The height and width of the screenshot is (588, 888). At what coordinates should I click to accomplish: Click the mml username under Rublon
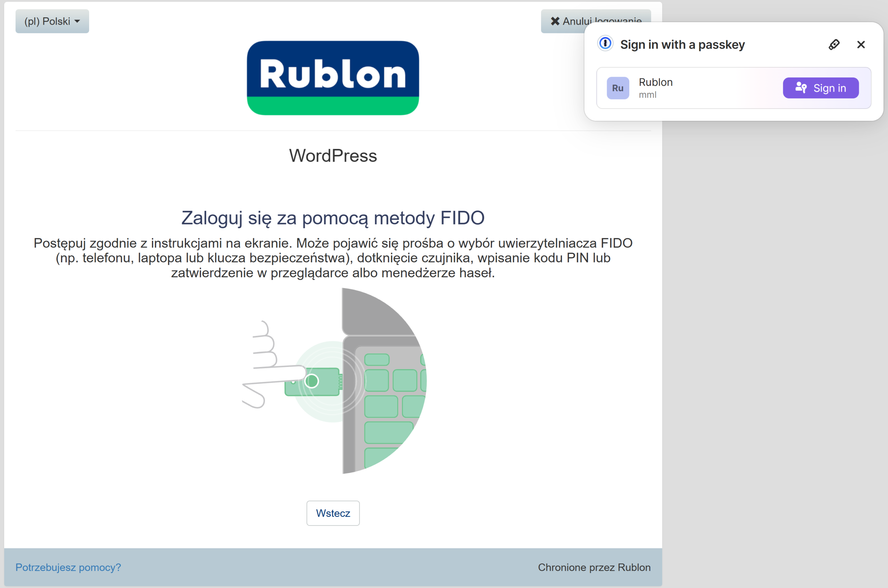click(647, 95)
